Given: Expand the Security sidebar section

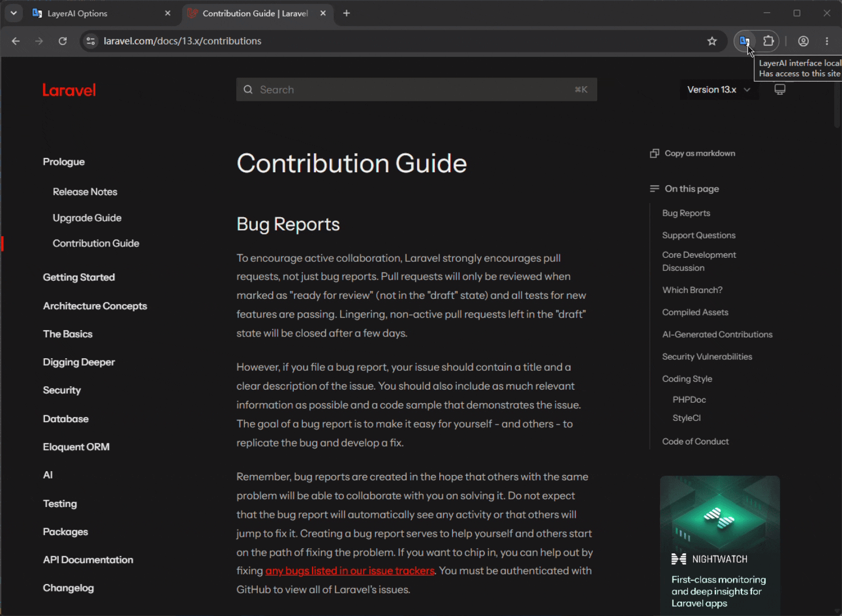Looking at the screenshot, I should 62,390.
